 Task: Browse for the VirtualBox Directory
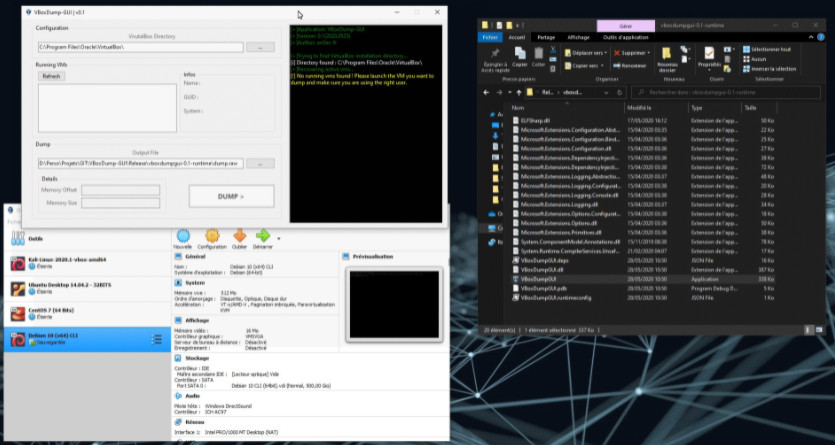pyautogui.click(x=260, y=47)
